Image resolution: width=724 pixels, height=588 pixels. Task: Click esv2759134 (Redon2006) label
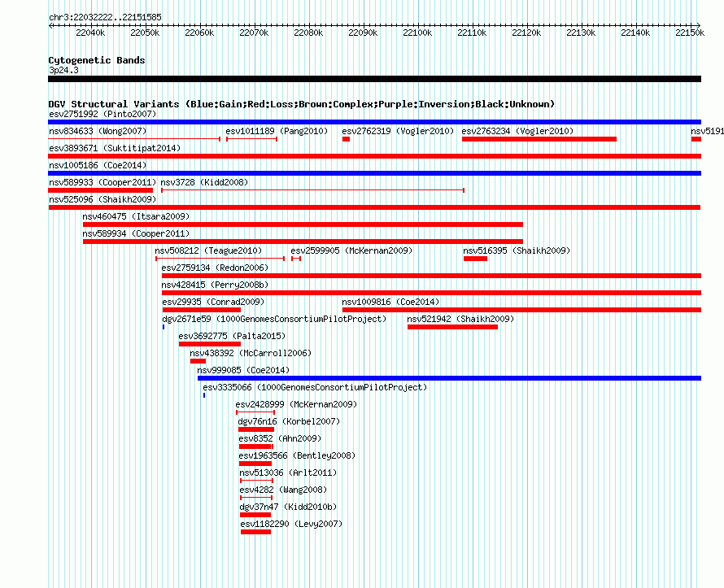click(215, 268)
